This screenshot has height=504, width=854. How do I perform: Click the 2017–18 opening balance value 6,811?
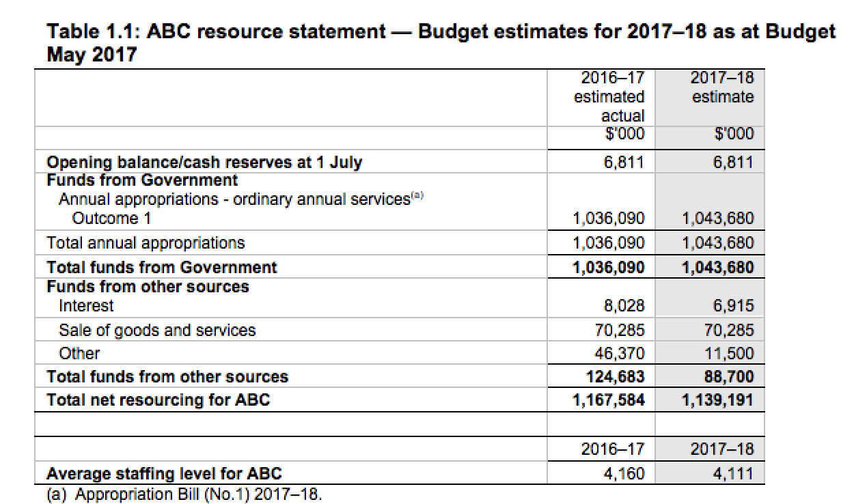click(x=734, y=163)
